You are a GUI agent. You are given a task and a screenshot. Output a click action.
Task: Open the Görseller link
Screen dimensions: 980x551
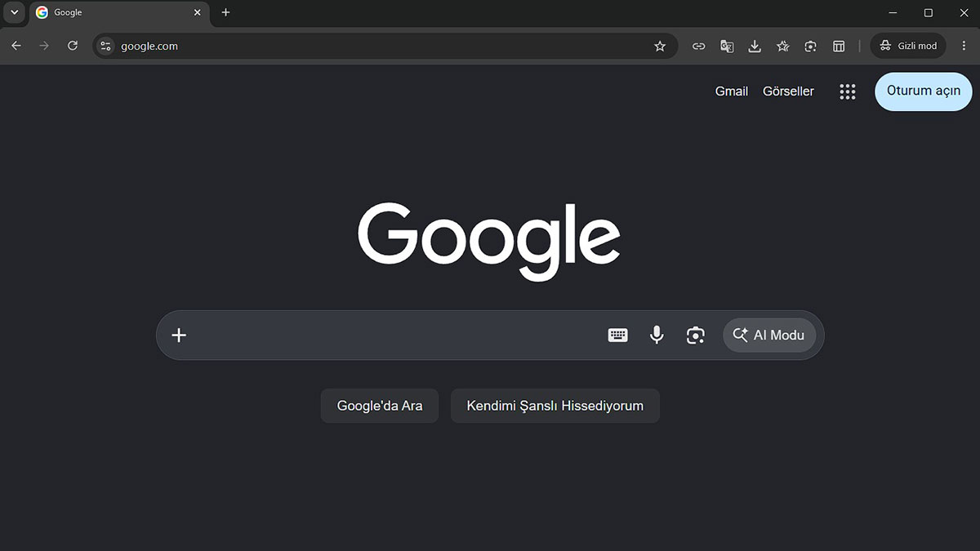coord(788,91)
